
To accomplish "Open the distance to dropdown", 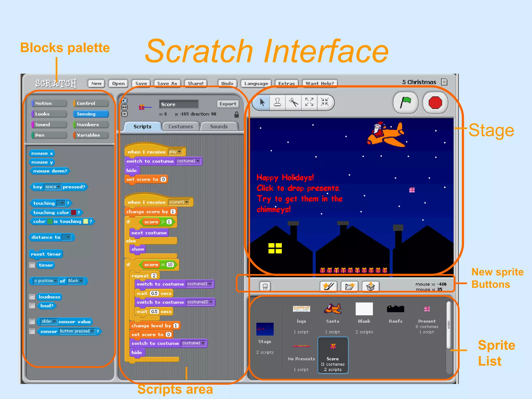I will (x=66, y=237).
